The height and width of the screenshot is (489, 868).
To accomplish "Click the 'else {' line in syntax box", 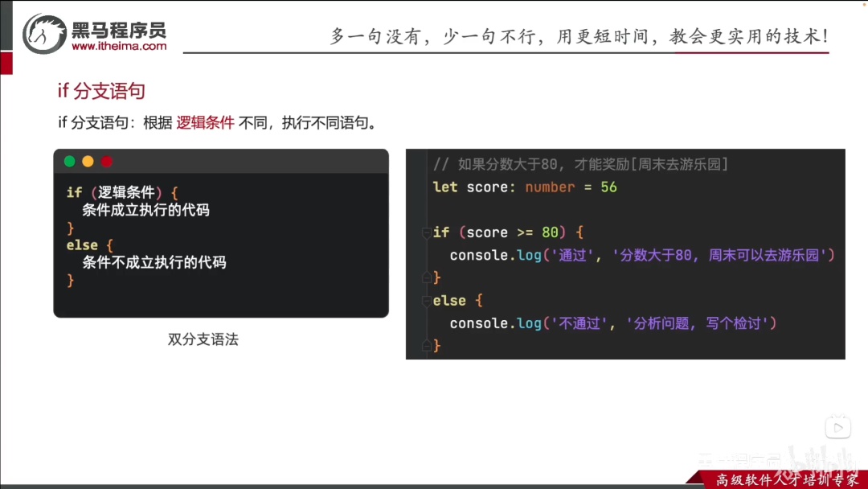I will (x=90, y=244).
